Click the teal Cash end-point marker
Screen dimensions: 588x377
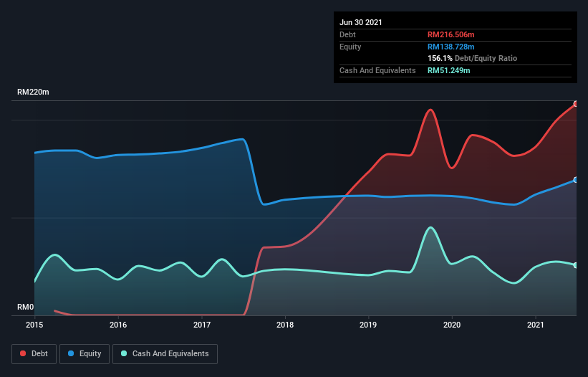(x=576, y=265)
